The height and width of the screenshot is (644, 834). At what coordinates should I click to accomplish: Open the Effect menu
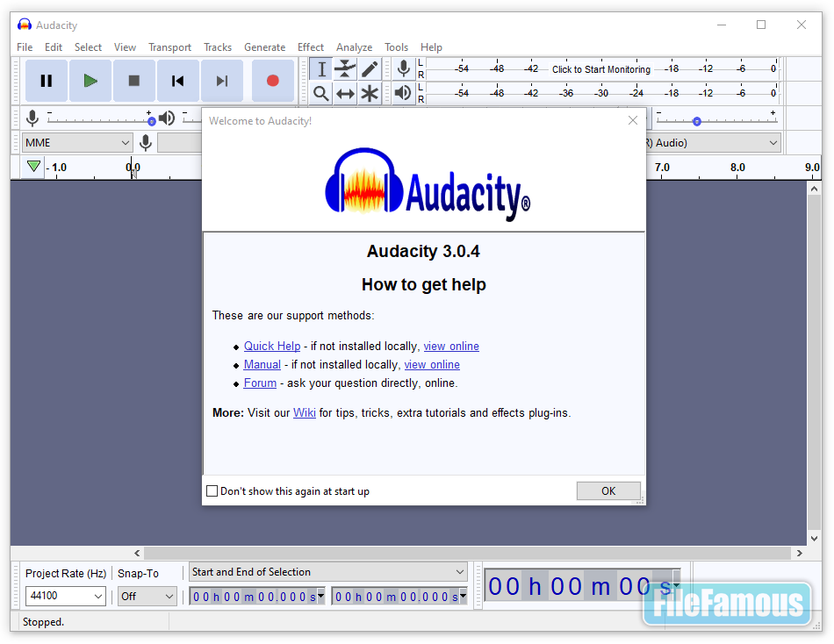[x=311, y=47]
